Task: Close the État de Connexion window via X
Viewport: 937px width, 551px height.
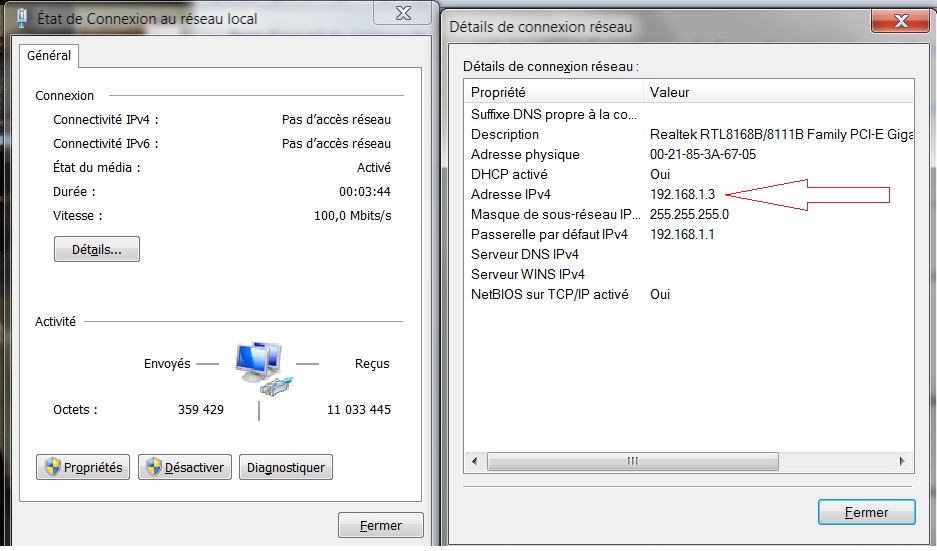Action: (x=403, y=12)
